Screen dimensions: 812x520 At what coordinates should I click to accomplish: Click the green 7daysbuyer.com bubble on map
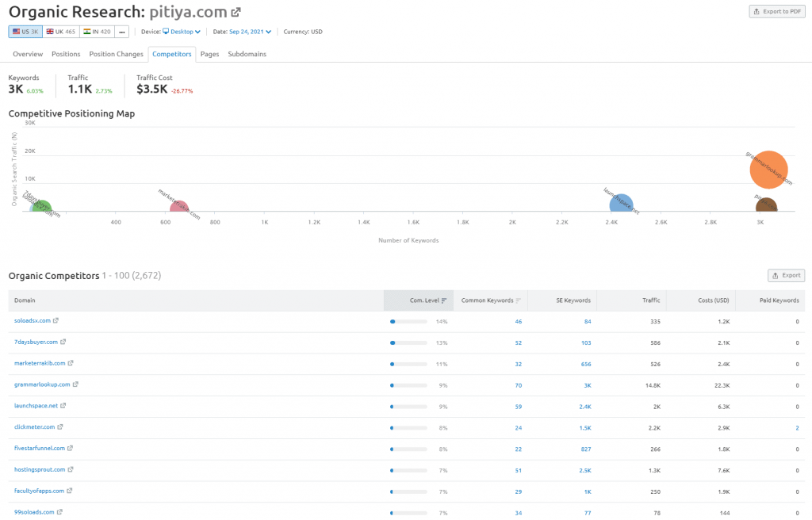click(x=41, y=206)
